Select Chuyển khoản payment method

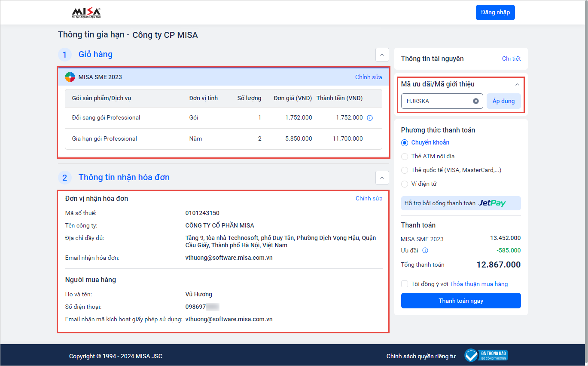pos(405,143)
